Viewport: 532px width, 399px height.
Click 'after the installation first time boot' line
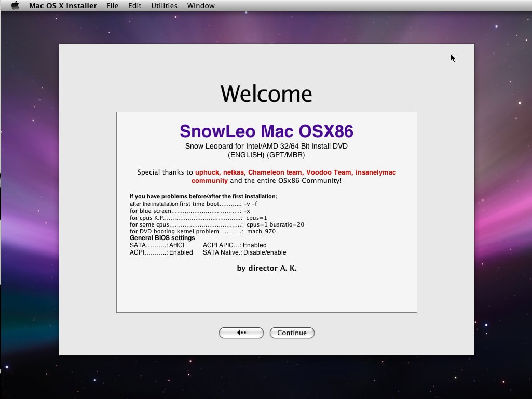pos(194,204)
